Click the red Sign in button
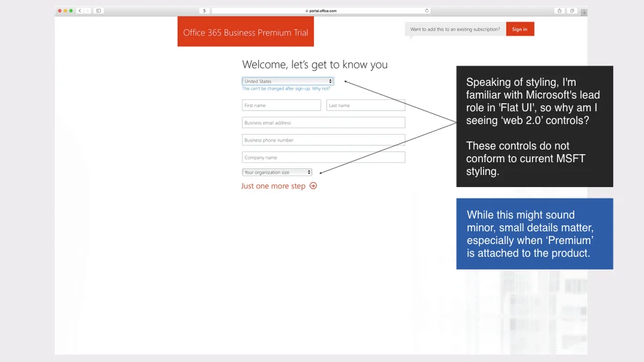 tap(520, 29)
